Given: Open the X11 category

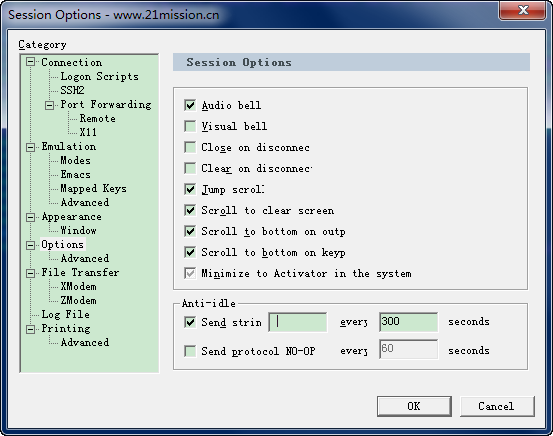Looking at the screenshot, I should [x=88, y=132].
